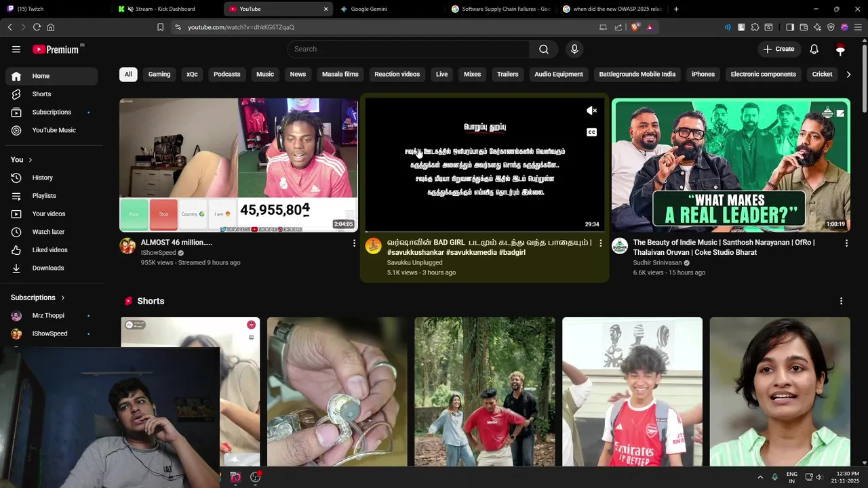868x488 pixels.
Task: Click the Brave Shields lion icon
Action: tap(635, 27)
